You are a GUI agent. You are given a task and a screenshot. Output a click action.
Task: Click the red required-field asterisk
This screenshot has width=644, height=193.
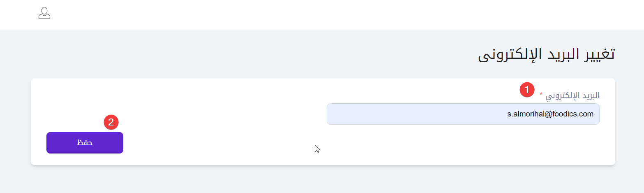[541, 95]
